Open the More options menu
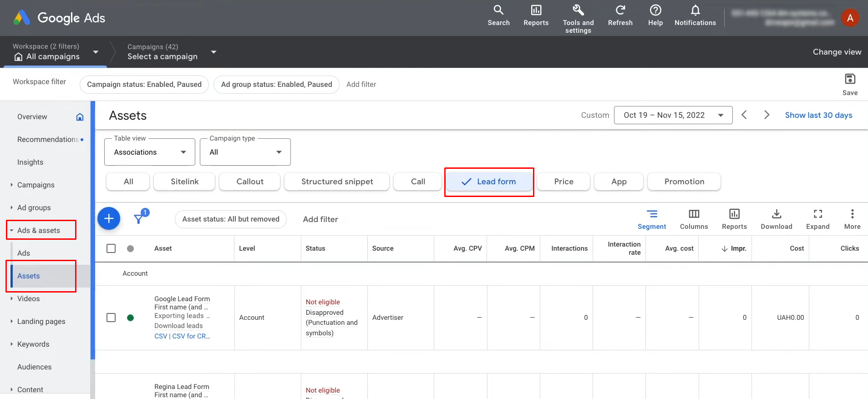Viewport: 868px width, 399px height. point(852,219)
